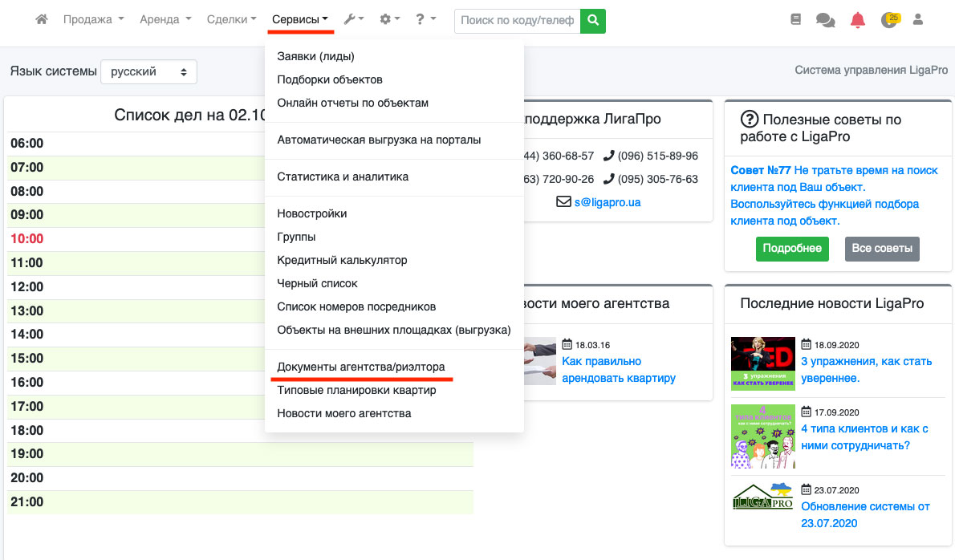Open the user profile icon

tap(918, 20)
